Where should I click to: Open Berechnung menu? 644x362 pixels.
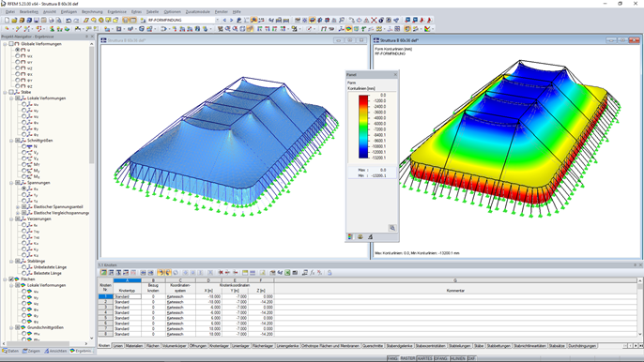point(92,12)
